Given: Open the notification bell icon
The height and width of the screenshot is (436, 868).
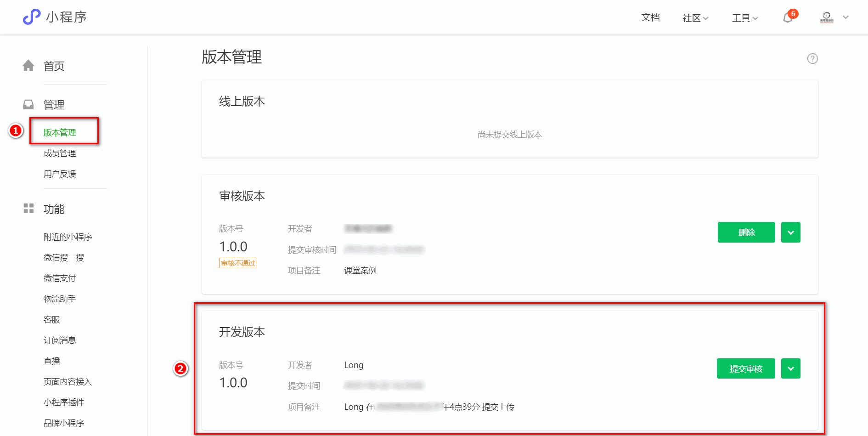Looking at the screenshot, I should click(788, 17).
